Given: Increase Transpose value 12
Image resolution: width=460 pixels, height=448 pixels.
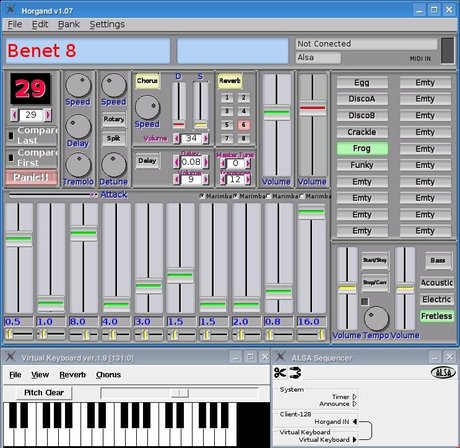Looking at the screenshot, I should coord(248,179).
